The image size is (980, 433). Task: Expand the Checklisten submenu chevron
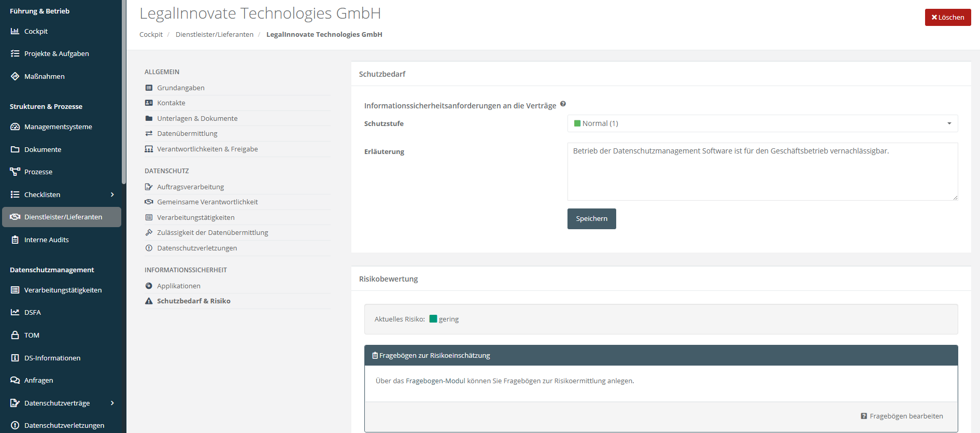(112, 194)
